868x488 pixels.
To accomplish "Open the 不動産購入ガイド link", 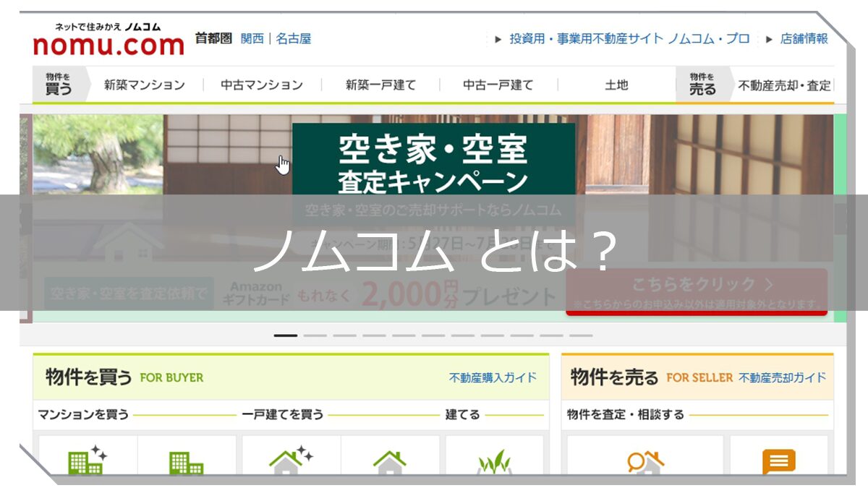I will (493, 377).
